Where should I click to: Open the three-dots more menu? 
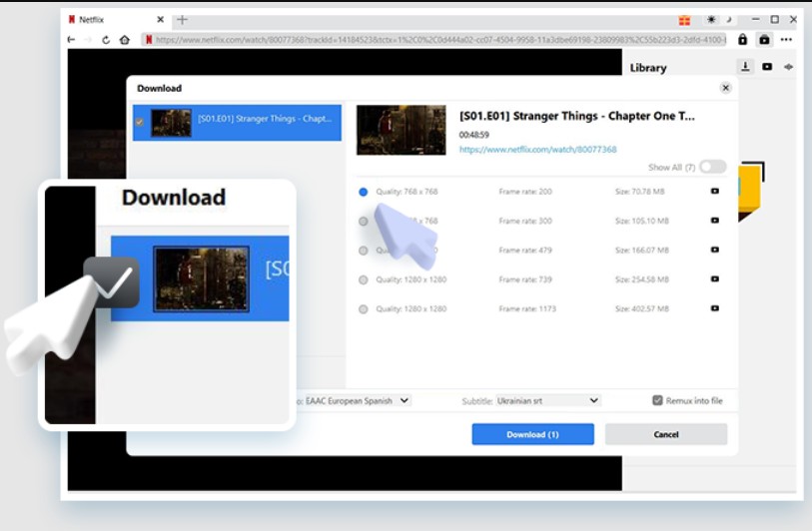tap(786, 40)
